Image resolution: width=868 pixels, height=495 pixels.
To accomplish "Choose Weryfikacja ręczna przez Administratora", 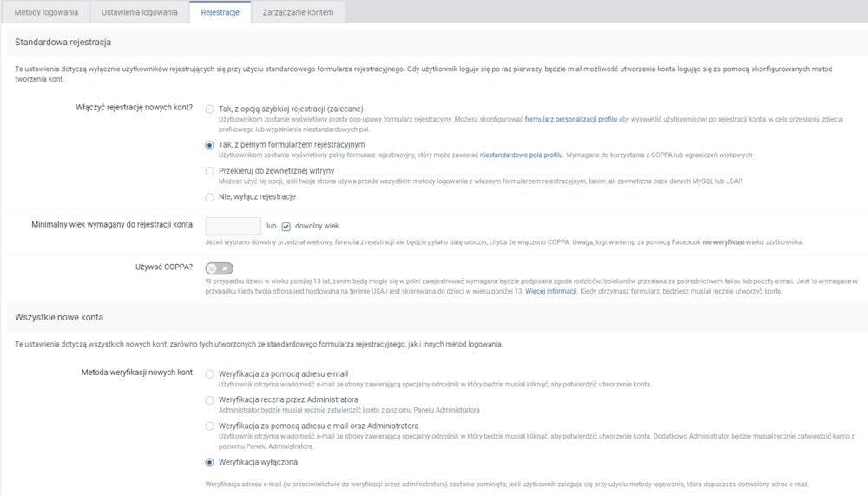I will 209,399.
